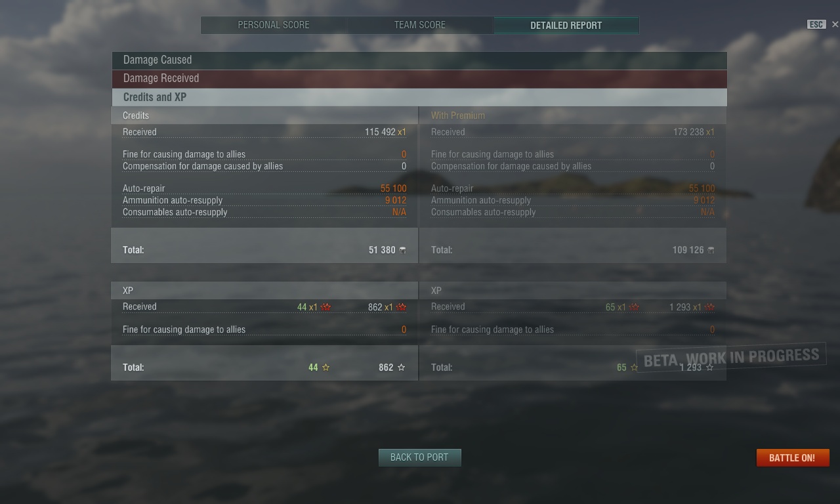
Task: Click the Back to Port button
Action: click(420, 457)
